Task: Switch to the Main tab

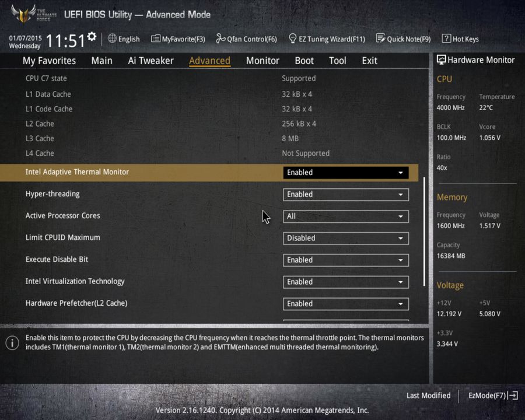Action: pos(101,61)
